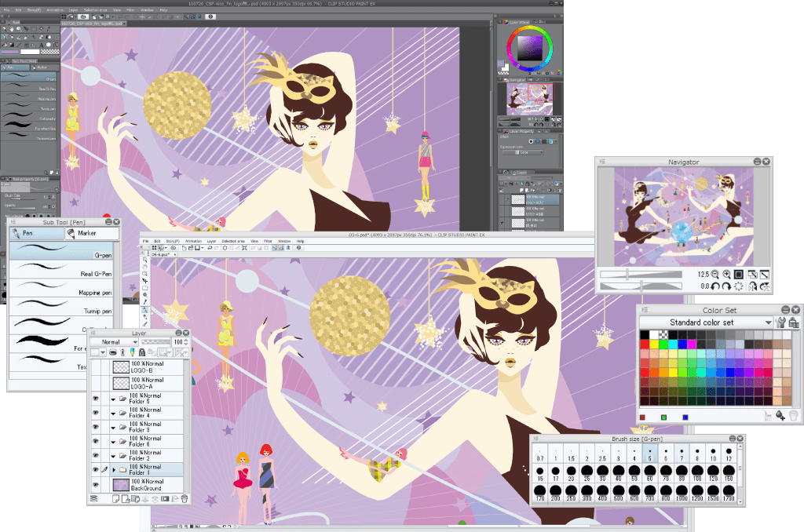804x532 pixels.
Task: Hide the Folder 5 layer
Action: pos(96,399)
